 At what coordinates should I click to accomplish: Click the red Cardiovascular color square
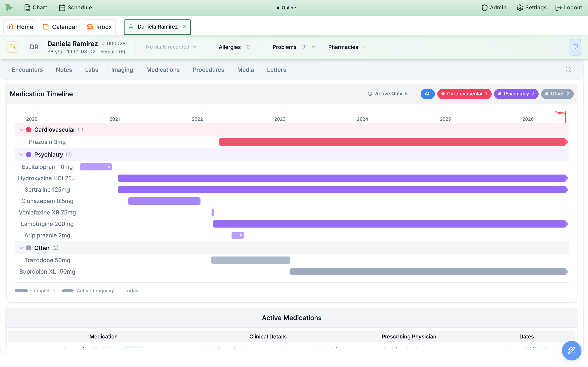28,130
